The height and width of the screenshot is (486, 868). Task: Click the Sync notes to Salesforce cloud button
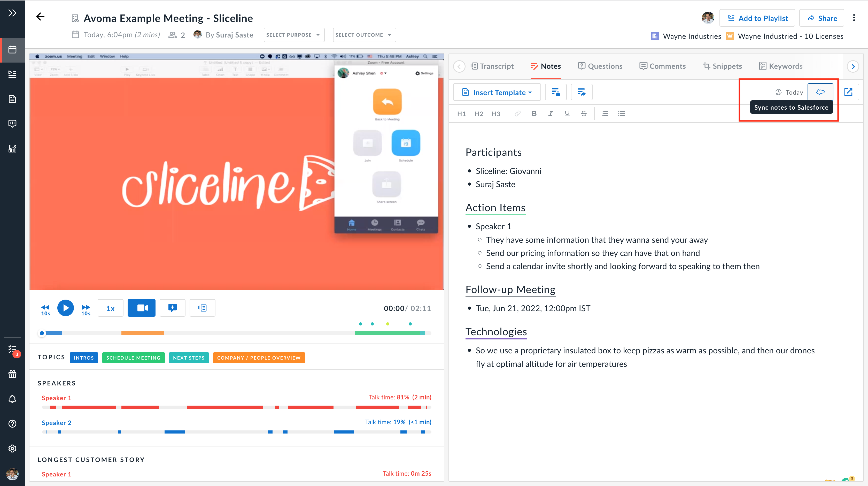coord(820,92)
